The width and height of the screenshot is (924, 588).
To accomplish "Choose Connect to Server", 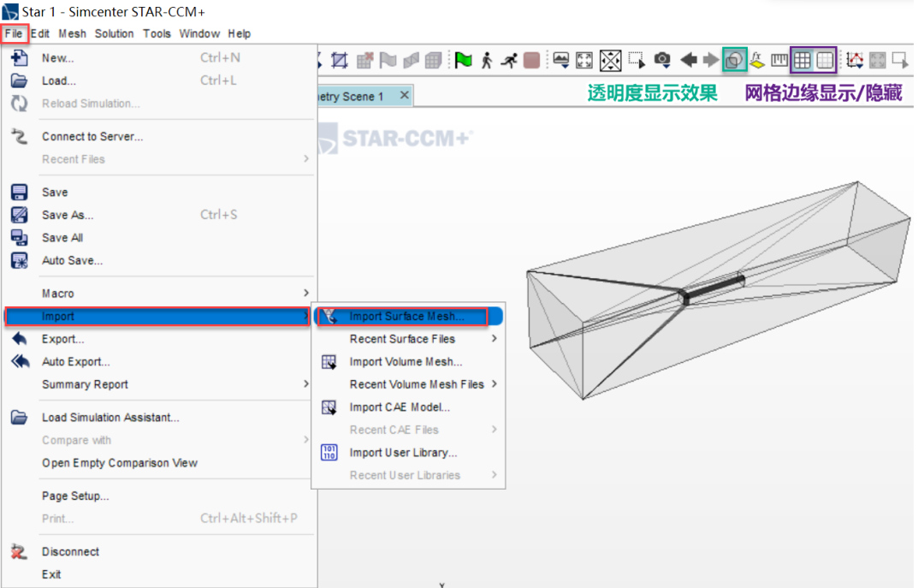I will click(x=159, y=136).
